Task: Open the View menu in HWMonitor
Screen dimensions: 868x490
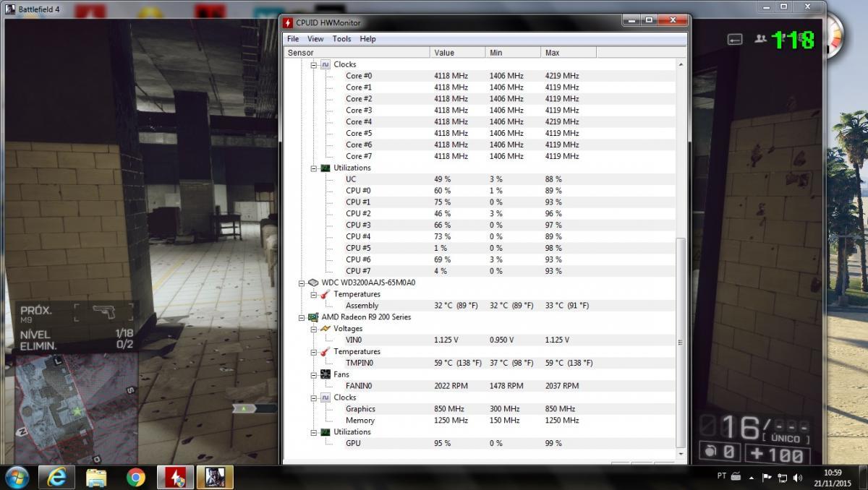Action: [x=315, y=39]
